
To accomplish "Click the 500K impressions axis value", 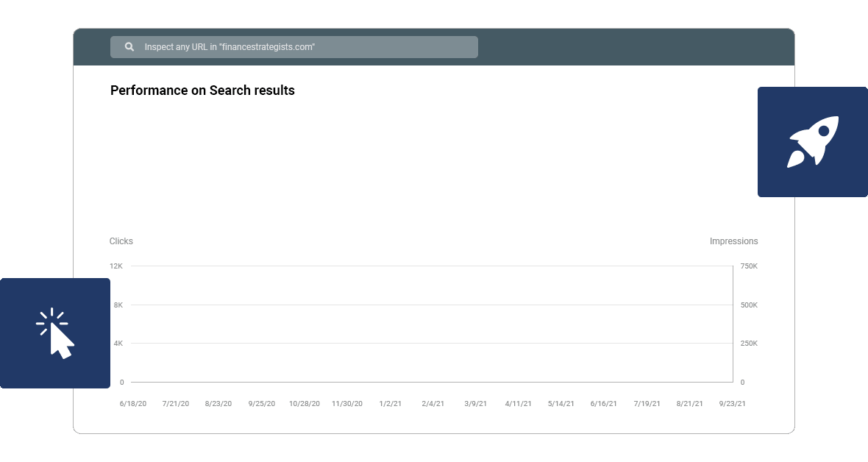I will (749, 305).
